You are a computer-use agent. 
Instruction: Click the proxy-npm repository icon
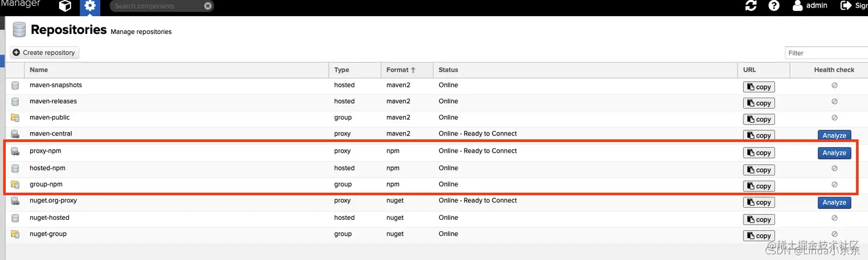15,151
